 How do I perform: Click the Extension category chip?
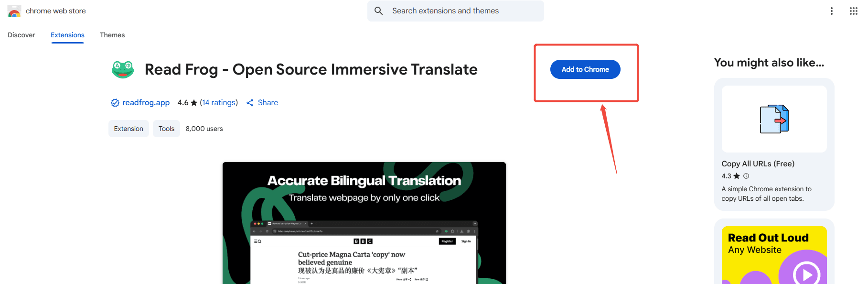[129, 129]
